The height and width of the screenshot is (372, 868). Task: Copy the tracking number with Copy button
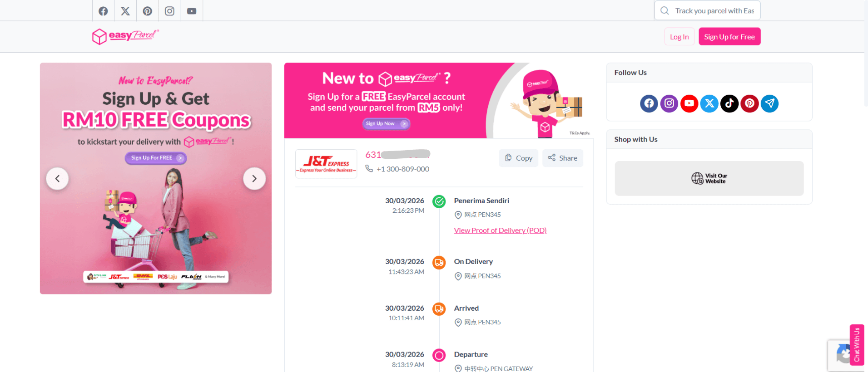coord(518,158)
